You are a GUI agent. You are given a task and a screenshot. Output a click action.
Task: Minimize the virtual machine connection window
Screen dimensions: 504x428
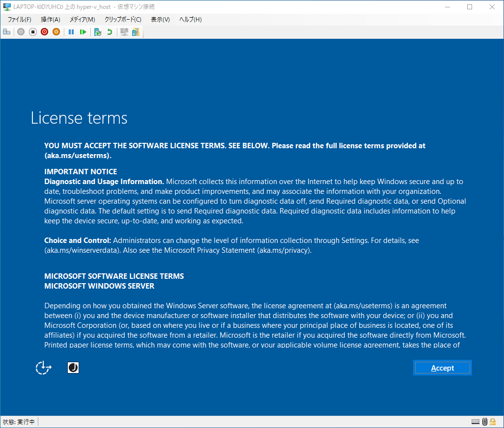[448, 7]
